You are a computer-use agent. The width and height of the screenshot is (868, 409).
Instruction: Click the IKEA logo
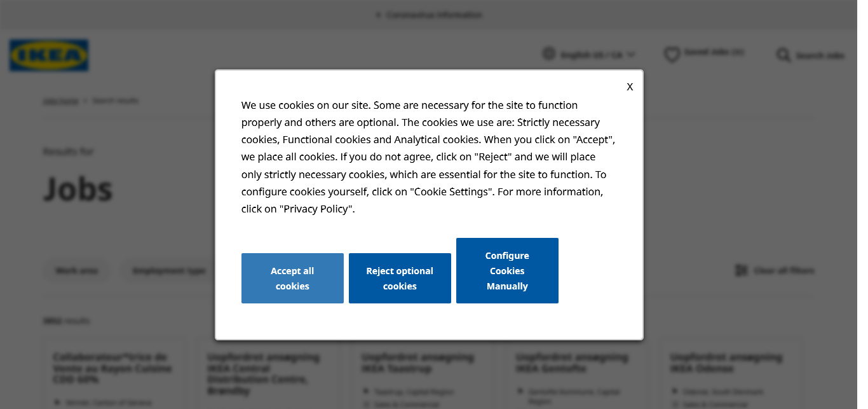coord(49,55)
